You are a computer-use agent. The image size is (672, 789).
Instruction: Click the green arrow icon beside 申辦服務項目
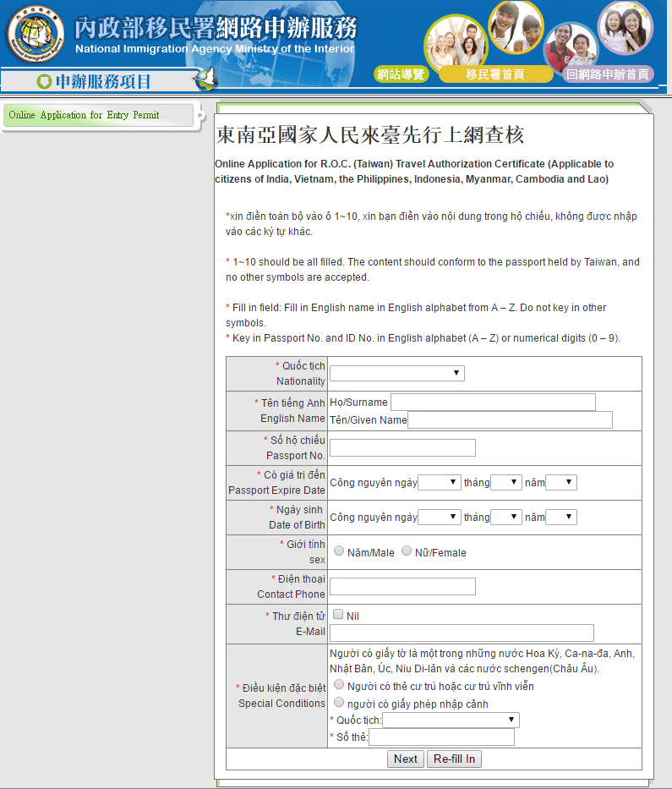pyautogui.click(x=44, y=82)
